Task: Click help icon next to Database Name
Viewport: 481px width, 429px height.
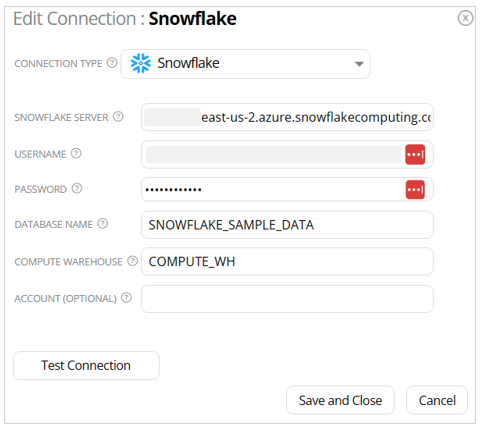Action: click(x=103, y=224)
